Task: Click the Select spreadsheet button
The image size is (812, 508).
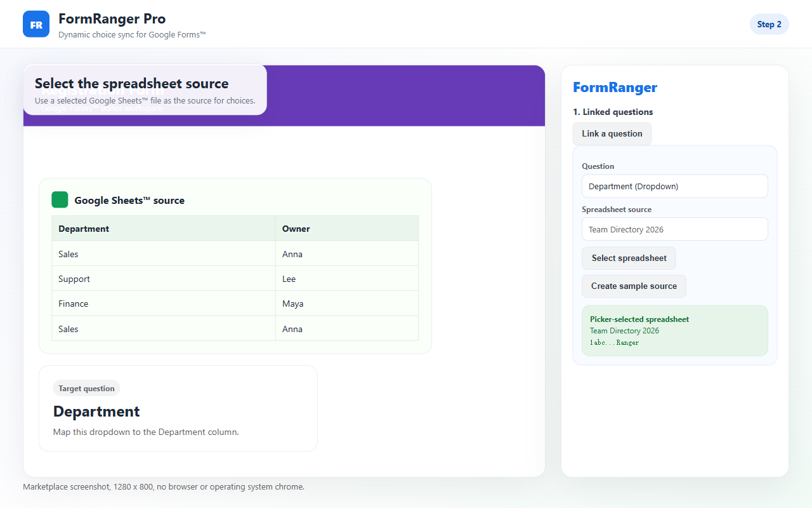Action: click(x=629, y=258)
